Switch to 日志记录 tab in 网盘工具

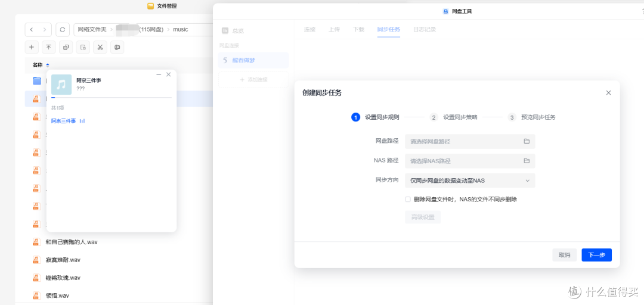click(425, 30)
